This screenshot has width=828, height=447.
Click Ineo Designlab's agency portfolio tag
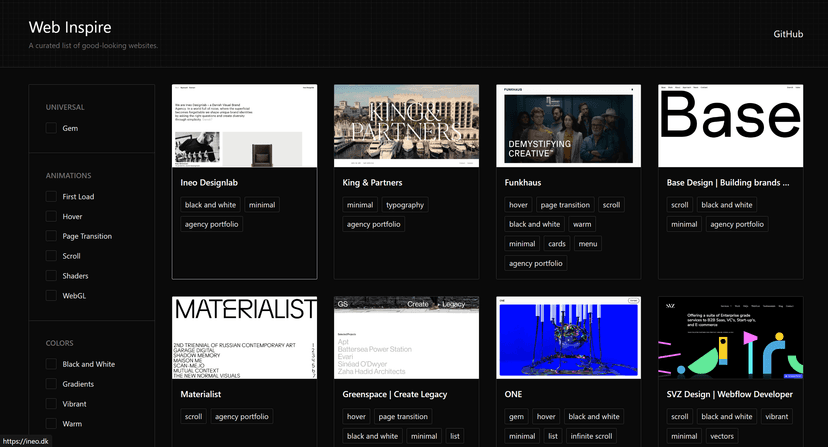click(212, 224)
